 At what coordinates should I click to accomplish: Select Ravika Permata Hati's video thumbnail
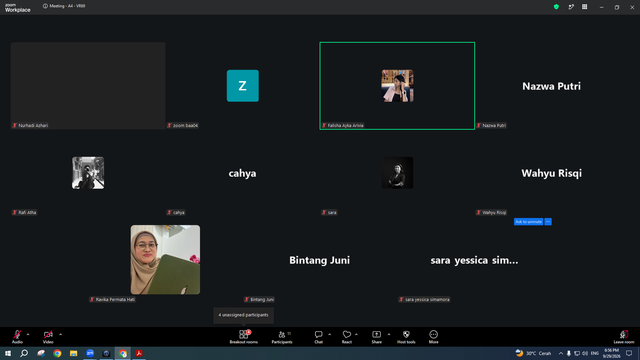[165, 260]
